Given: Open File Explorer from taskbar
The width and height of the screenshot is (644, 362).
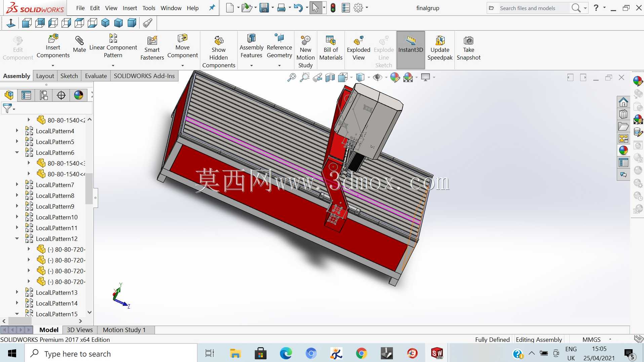Looking at the screenshot, I should click(x=235, y=354).
